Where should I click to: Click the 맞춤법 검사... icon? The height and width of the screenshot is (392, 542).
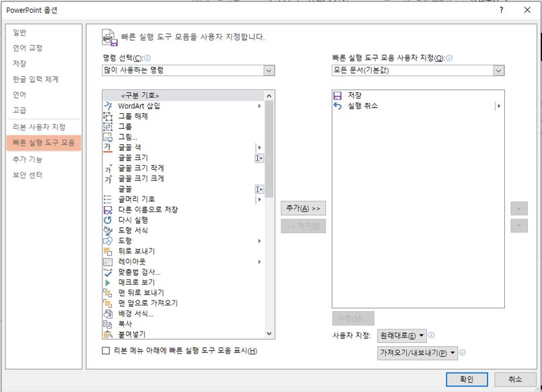pos(108,272)
